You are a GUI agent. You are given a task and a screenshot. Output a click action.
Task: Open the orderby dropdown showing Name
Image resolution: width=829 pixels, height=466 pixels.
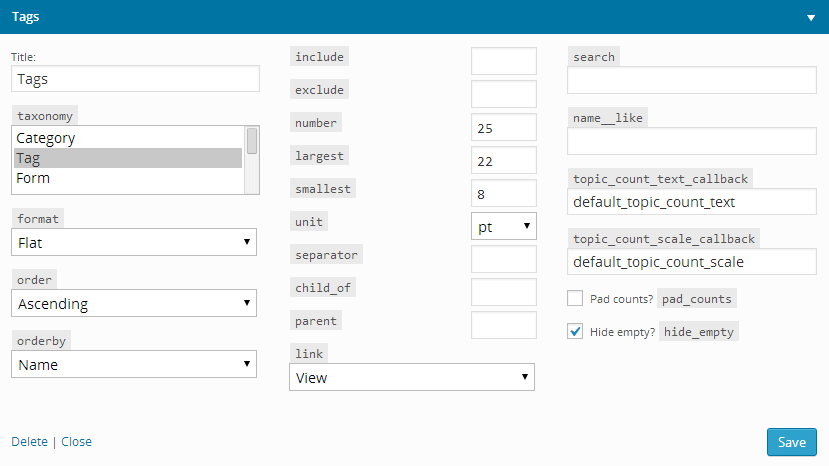134,364
